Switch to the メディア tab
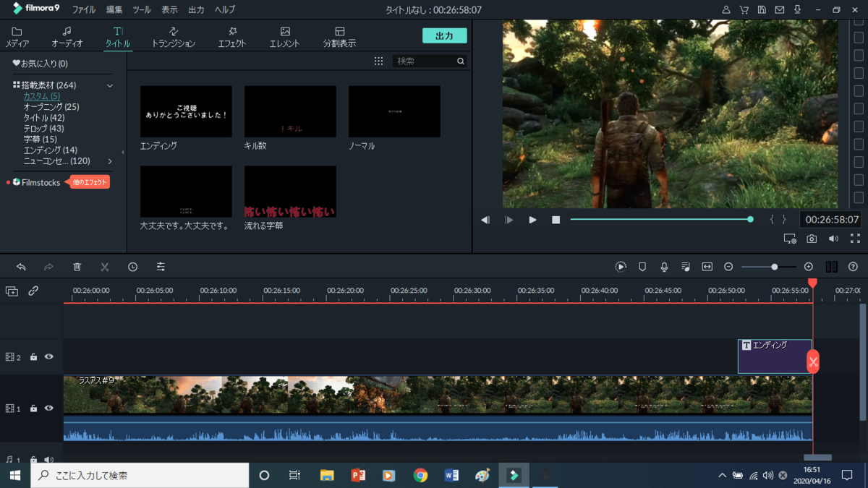Viewport: 868px width, 488px height. point(17,37)
